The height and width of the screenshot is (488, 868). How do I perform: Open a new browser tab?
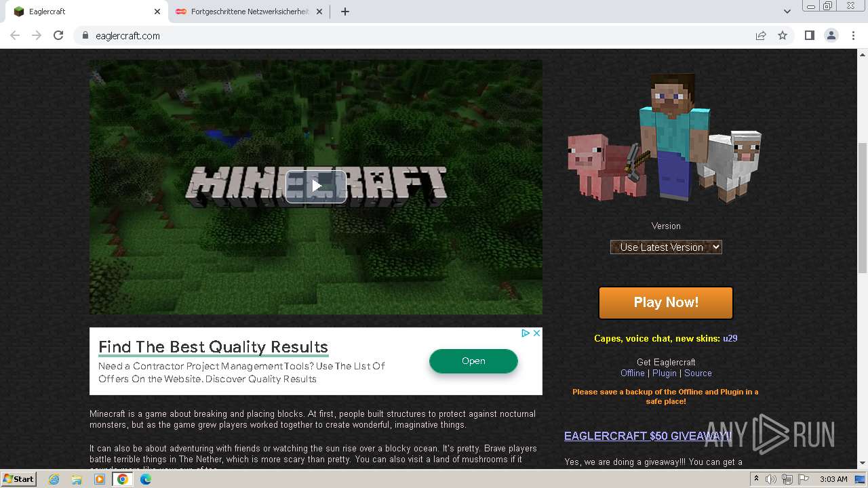[344, 12]
